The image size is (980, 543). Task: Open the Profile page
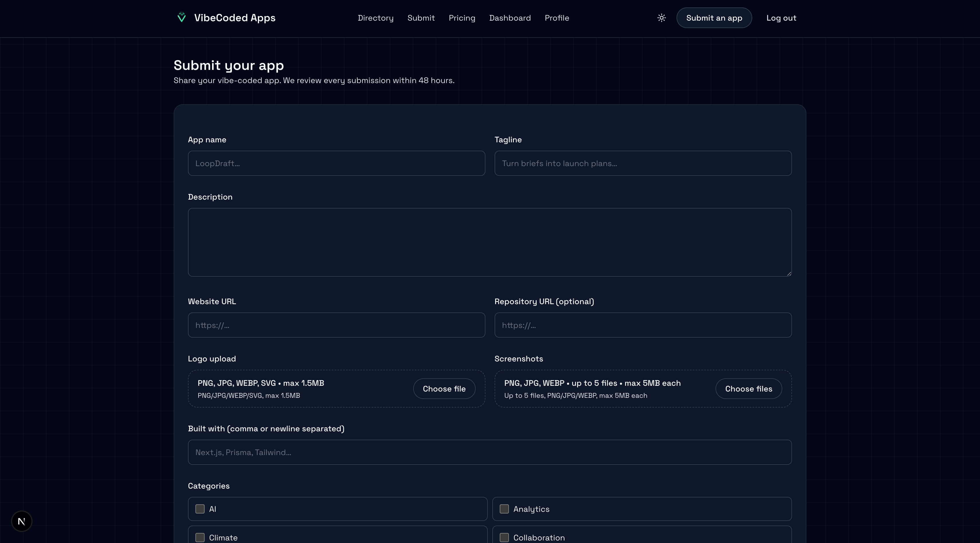pos(556,18)
